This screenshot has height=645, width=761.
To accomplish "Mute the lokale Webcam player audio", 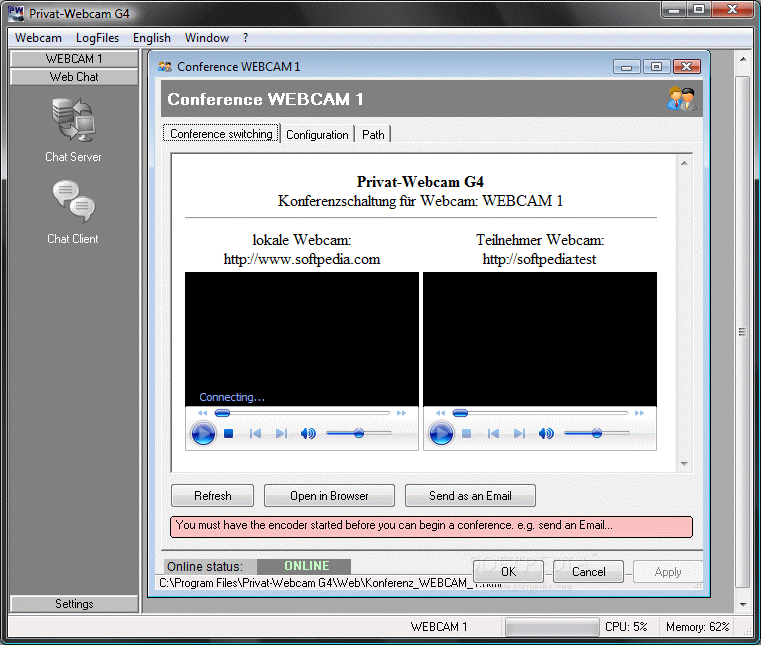I will [308, 433].
